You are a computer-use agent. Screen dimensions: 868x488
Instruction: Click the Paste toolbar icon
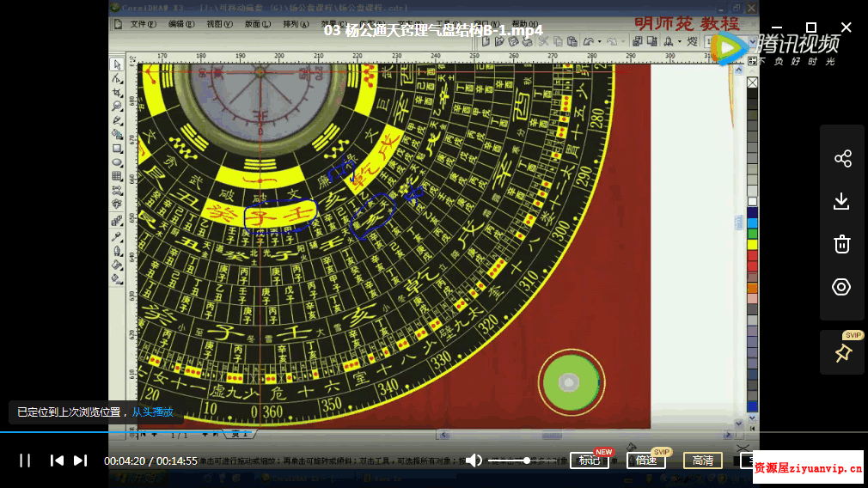pyautogui.click(x=572, y=41)
